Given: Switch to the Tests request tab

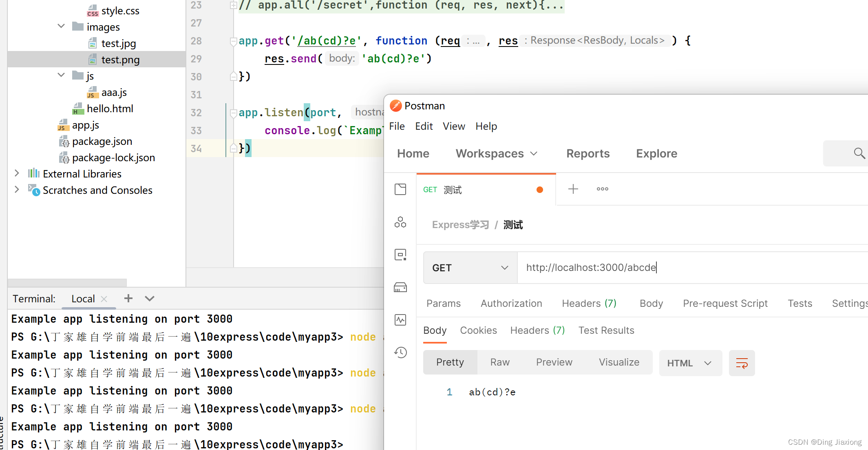Looking at the screenshot, I should 800,303.
